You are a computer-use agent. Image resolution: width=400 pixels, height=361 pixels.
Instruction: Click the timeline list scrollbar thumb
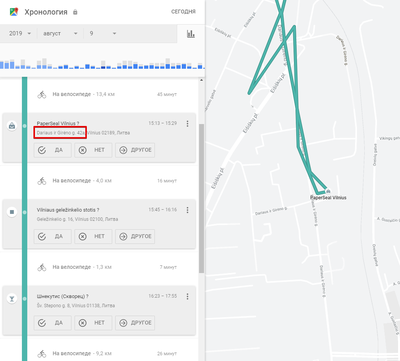point(201,199)
